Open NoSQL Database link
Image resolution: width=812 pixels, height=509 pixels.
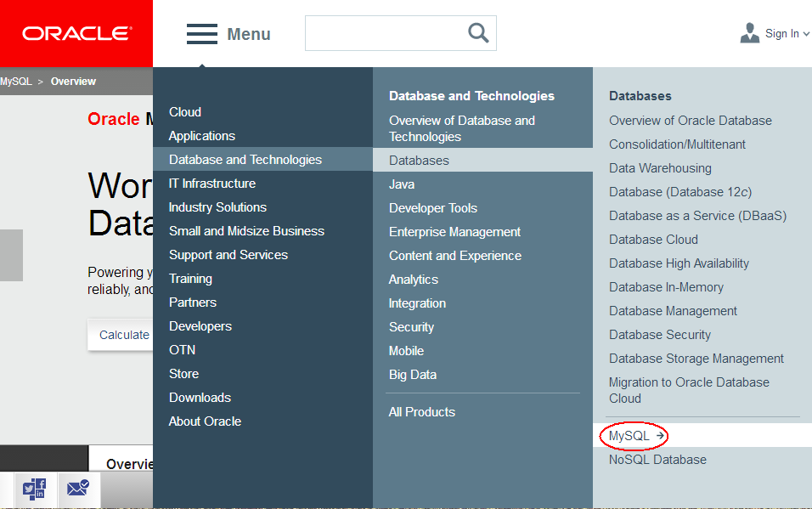(x=657, y=460)
